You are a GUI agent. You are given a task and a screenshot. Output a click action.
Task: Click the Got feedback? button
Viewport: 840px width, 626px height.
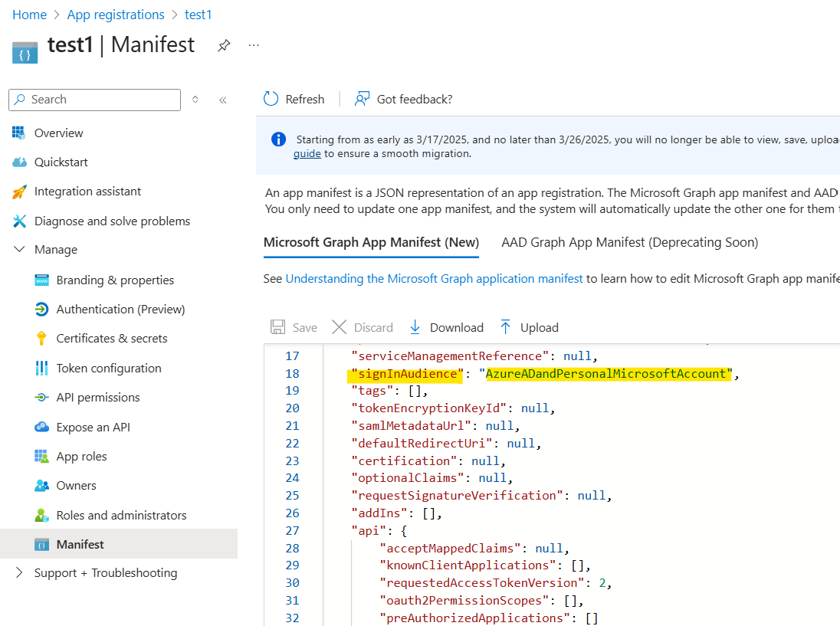point(403,99)
